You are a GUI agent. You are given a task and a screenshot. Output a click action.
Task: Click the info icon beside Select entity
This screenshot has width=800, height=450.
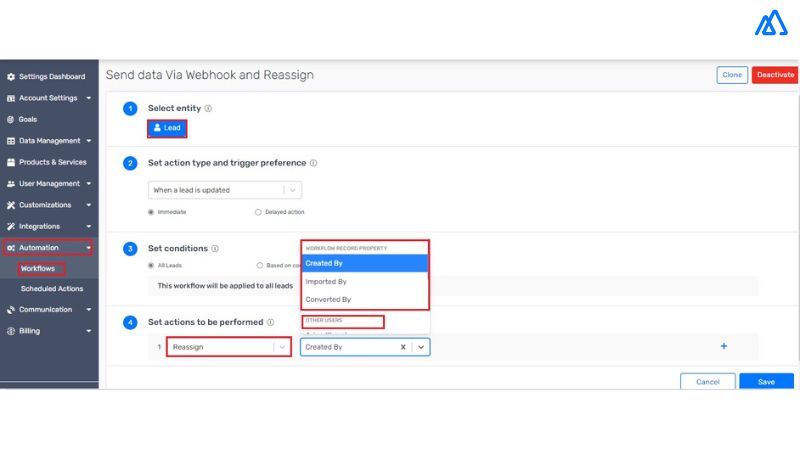click(x=208, y=108)
